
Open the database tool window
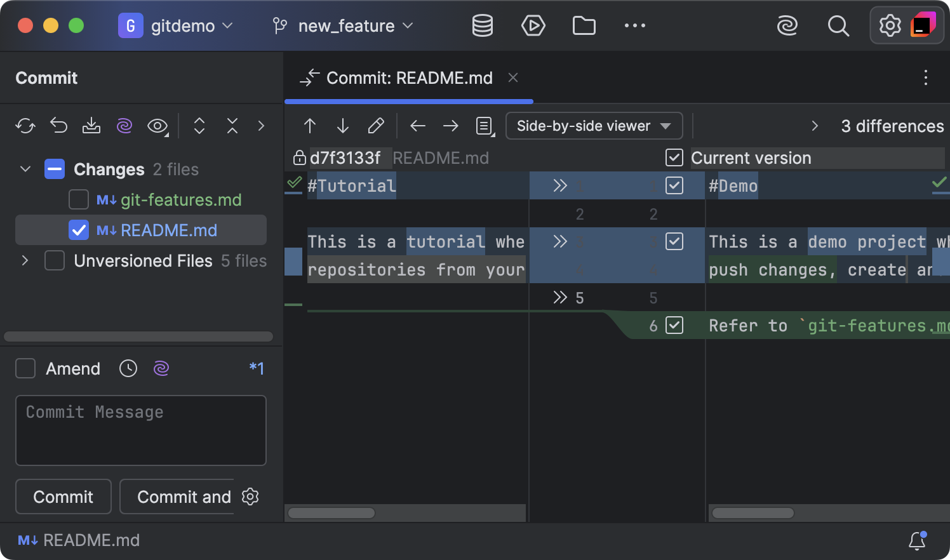tap(482, 25)
